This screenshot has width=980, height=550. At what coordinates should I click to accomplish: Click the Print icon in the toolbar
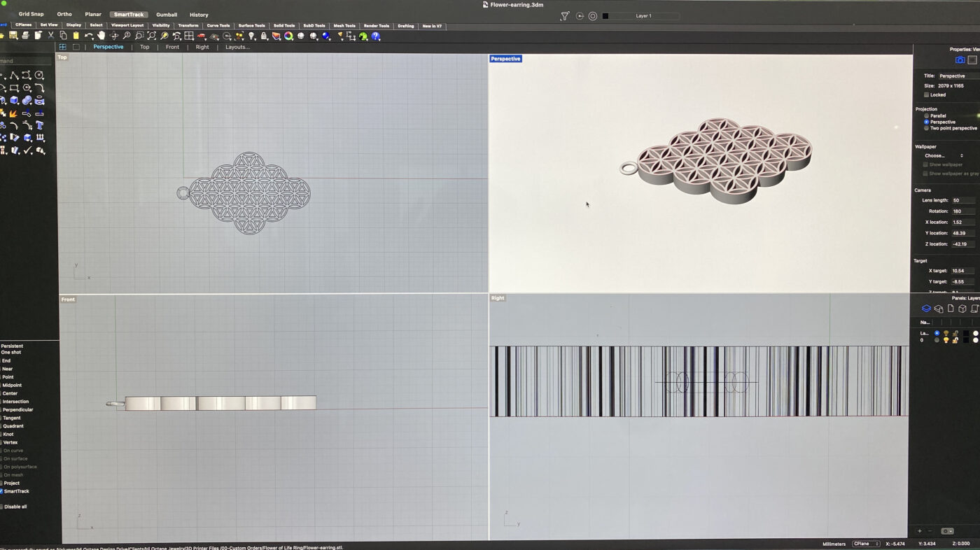click(x=26, y=36)
